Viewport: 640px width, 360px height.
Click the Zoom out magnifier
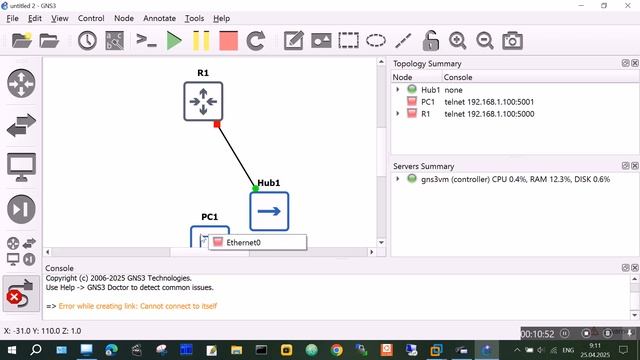(485, 41)
